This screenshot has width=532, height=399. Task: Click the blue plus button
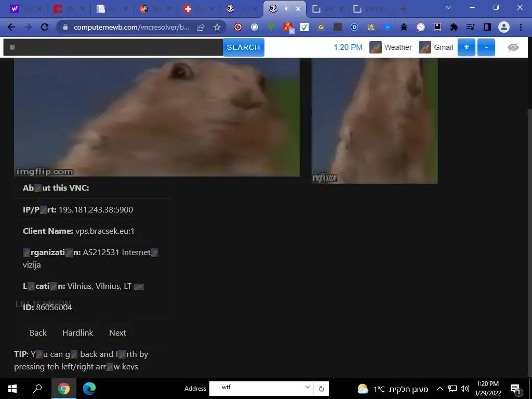466,47
